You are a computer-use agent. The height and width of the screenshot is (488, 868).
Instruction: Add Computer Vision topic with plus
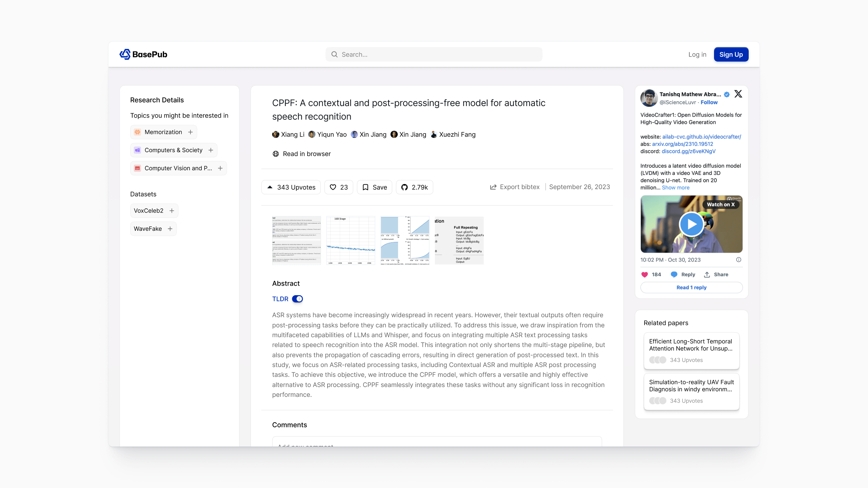220,168
